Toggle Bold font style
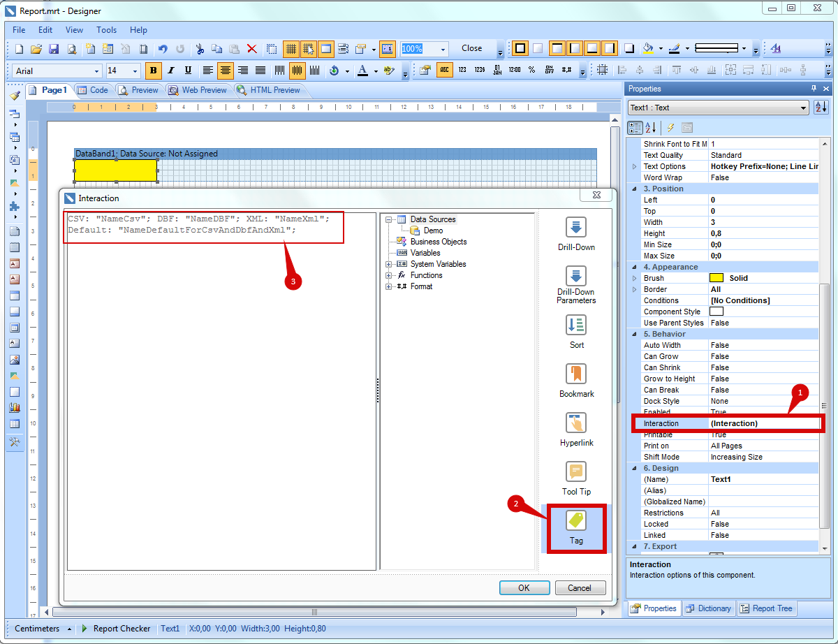The image size is (838, 644). [x=153, y=71]
